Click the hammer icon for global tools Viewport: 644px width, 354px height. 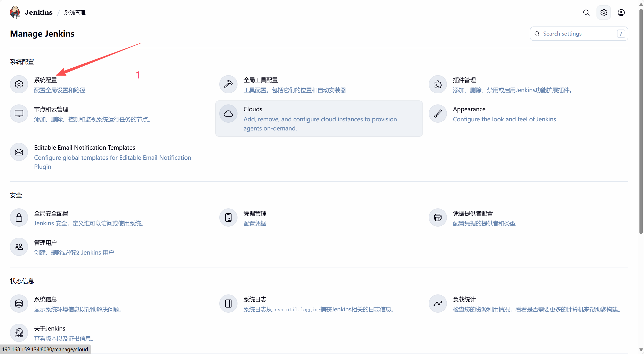[228, 84]
